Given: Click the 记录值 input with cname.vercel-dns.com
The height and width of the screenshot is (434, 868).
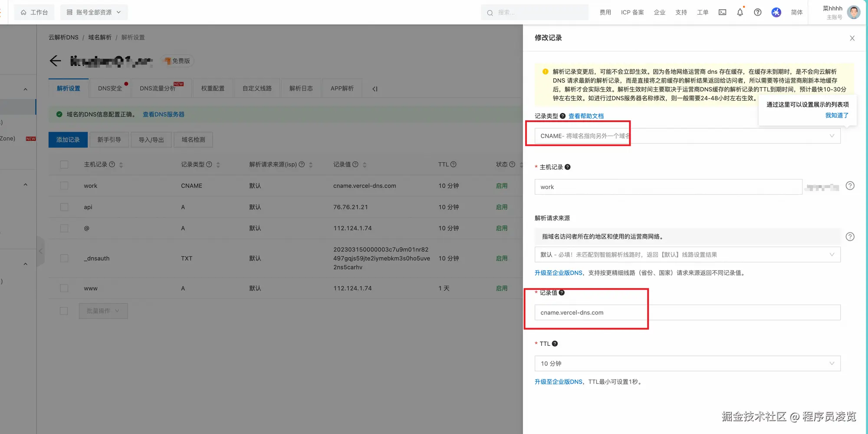Looking at the screenshot, I should [x=687, y=313].
